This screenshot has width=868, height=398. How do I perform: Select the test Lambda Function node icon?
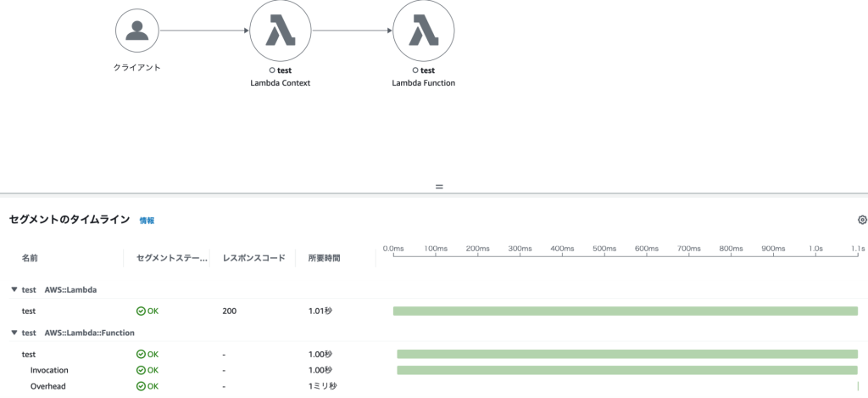(423, 31)
